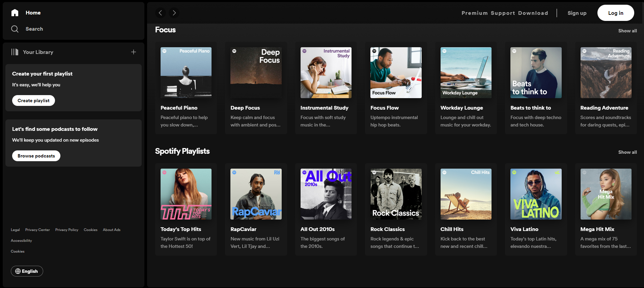
Task: Click the Mega Hit Mix title
Action: point(597,229)
